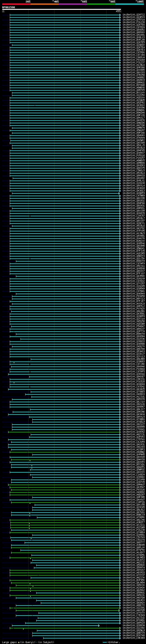Click UniRef100_Q9LEB1 label
The width and height of the screenshot is (146, 644).
pyautogui.click(x=134, y=311)
